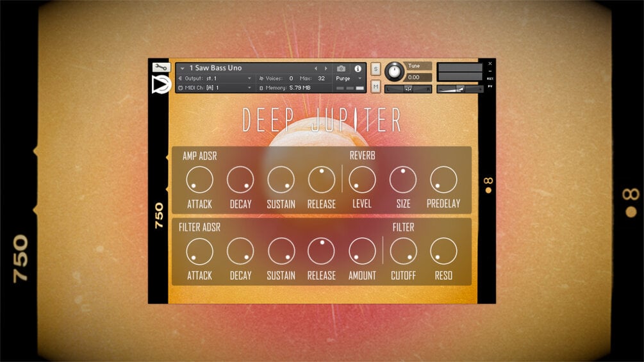Click the pan center marker icon
644x362 pixels.
tap(408, 89)
